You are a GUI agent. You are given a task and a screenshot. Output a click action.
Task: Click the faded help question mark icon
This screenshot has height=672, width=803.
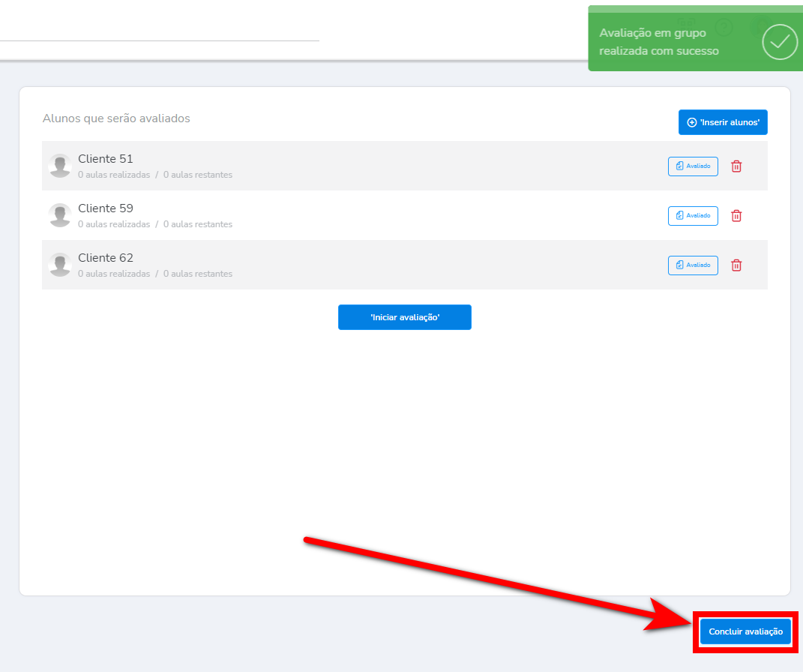pyautogui.click(x=724, y=28)
